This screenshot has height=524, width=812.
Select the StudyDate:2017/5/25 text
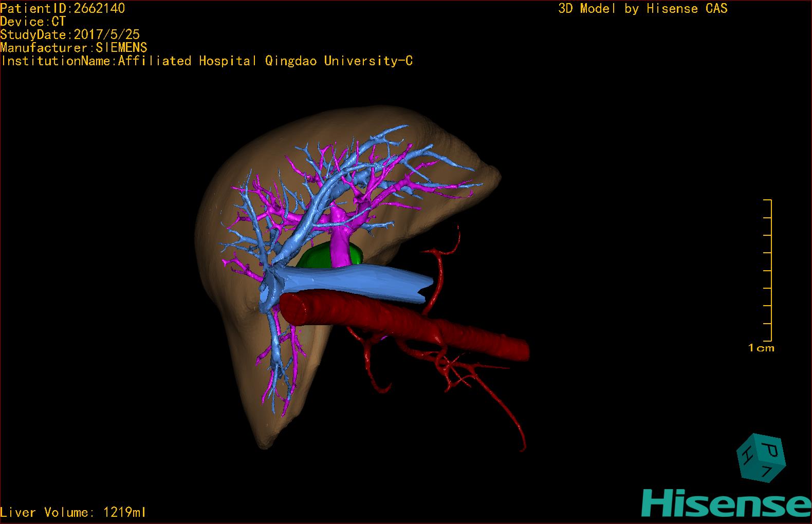pos(70,34)
